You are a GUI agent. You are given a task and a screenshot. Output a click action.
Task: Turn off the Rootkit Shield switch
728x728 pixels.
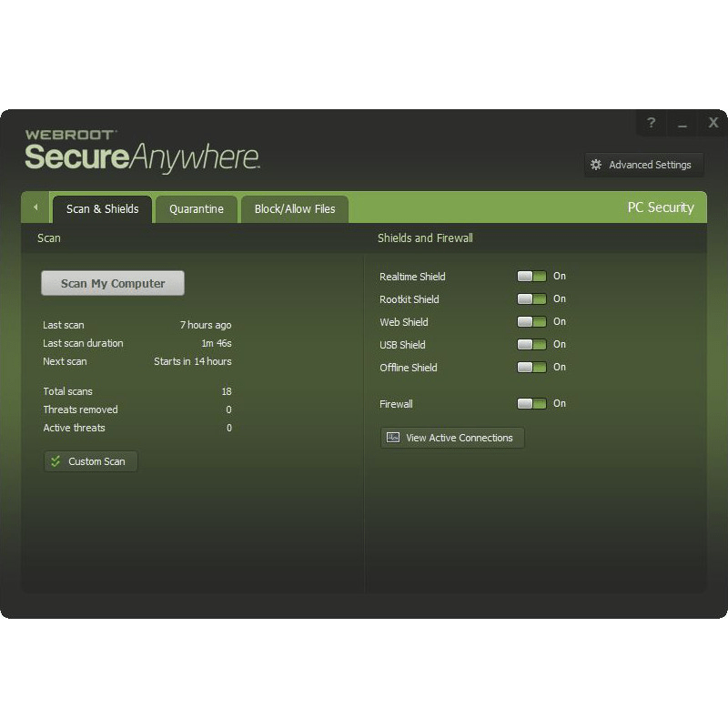[x=531, y=299]
